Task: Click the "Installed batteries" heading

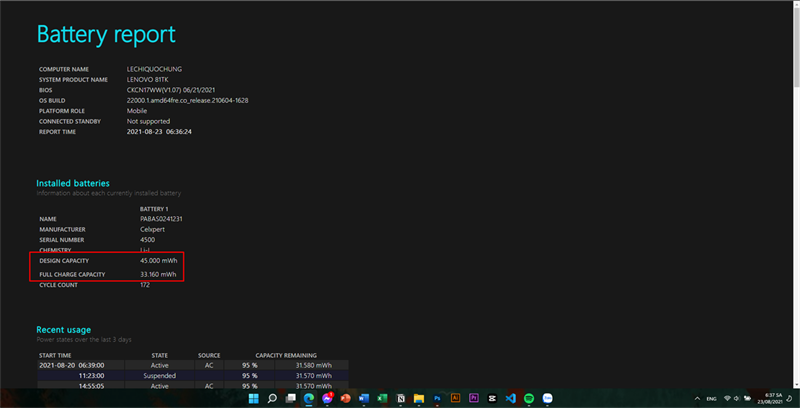Action: pos(73,183)
